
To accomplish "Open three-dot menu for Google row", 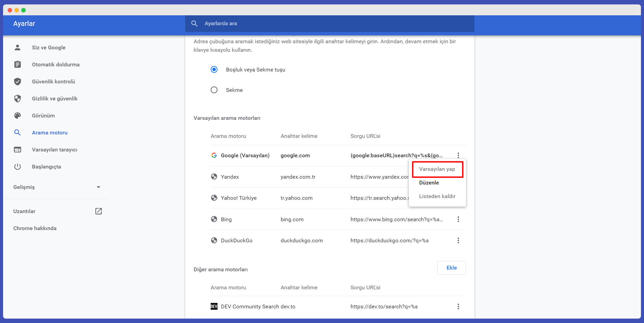I will pyautogui.click(x=458, y=155).
